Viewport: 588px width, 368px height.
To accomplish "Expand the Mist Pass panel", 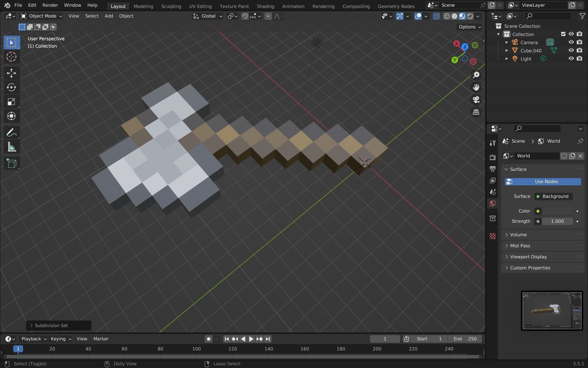I will click(543, 246).
